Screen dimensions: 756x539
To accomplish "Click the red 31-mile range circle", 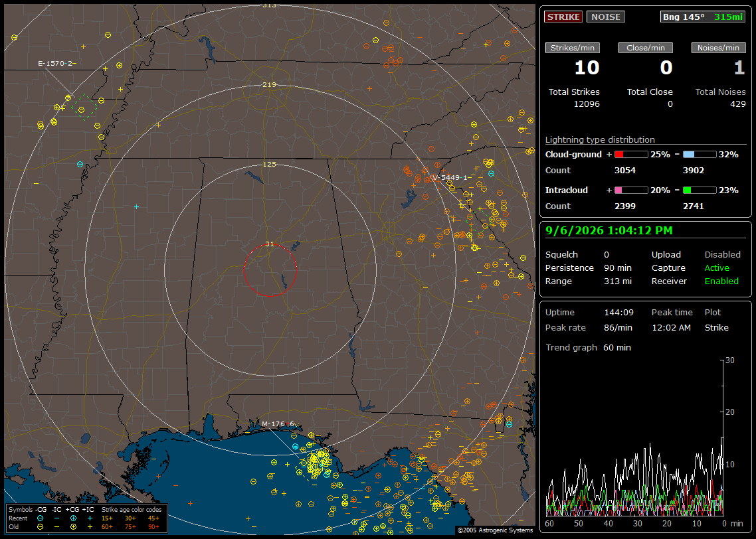I will (270, 270).
